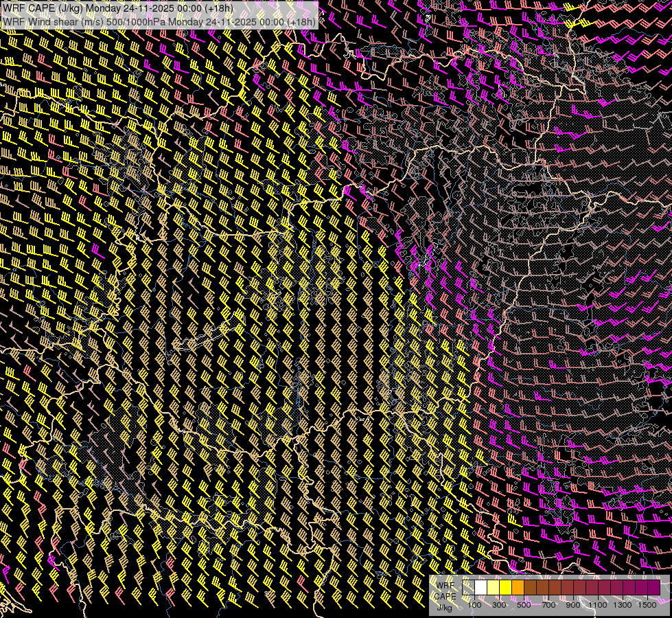This screenshot has height=618, width=672.
Task: Select the bright yellow legend swatch
Action: pos(506,588)
